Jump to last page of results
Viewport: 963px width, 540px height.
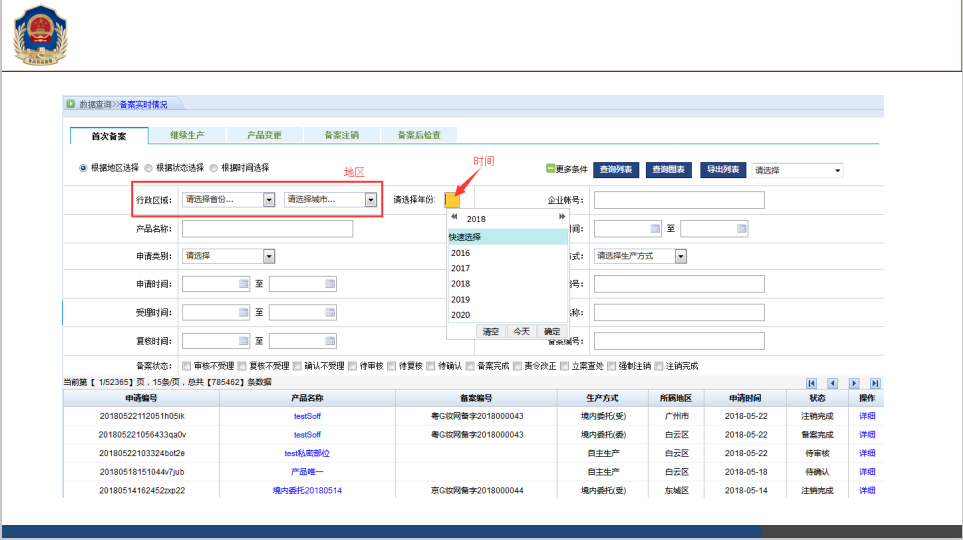[875, 383]
